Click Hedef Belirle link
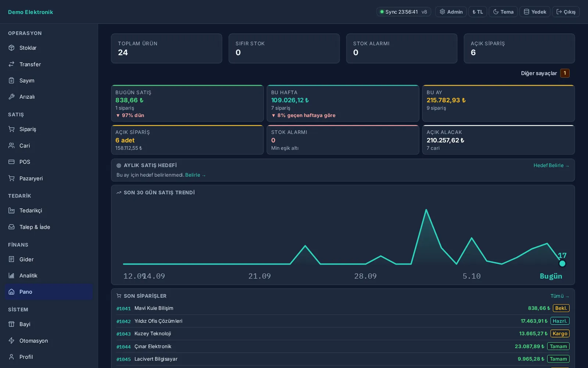The image size is (588, 368). 551,166
